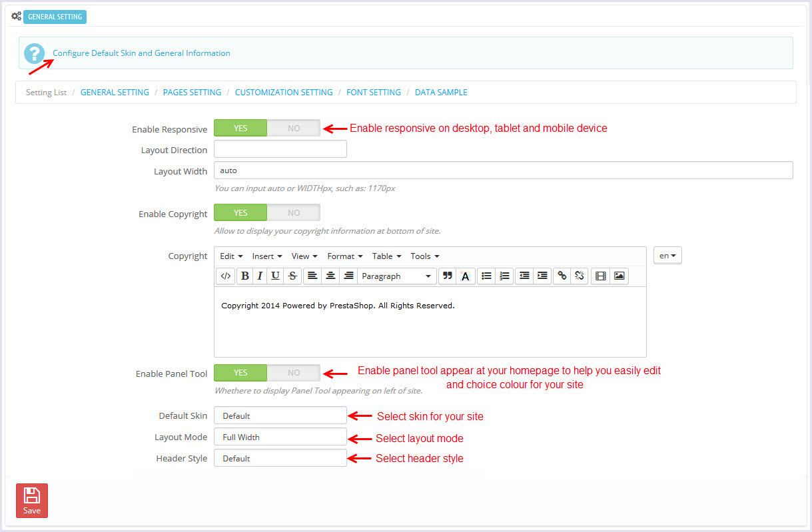812x532 pixels.
Task: Click the source code editor icon
Action: (x=225, y=276)
